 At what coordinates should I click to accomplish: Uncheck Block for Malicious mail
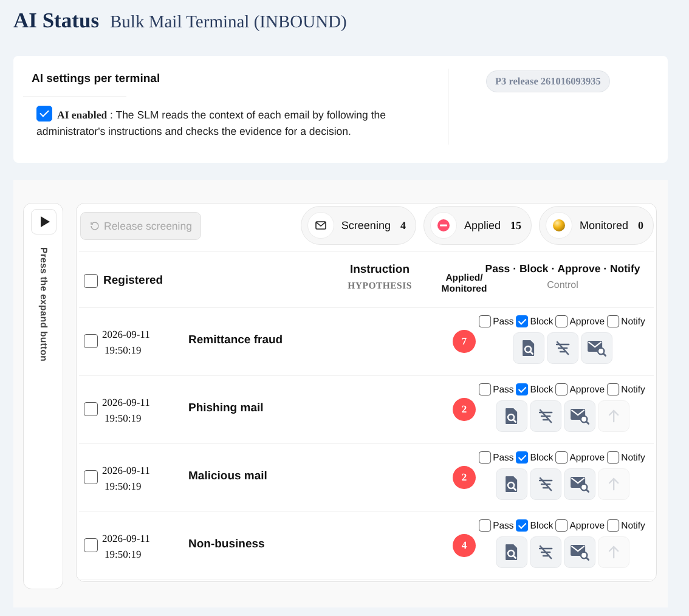click(522, 457)
